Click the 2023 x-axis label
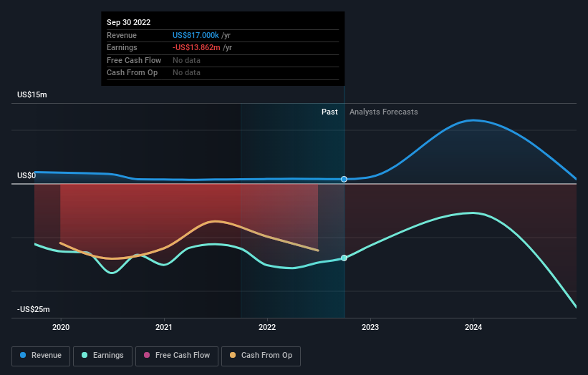Viewport: 588px width, 375px height. (x=370, y=328)
